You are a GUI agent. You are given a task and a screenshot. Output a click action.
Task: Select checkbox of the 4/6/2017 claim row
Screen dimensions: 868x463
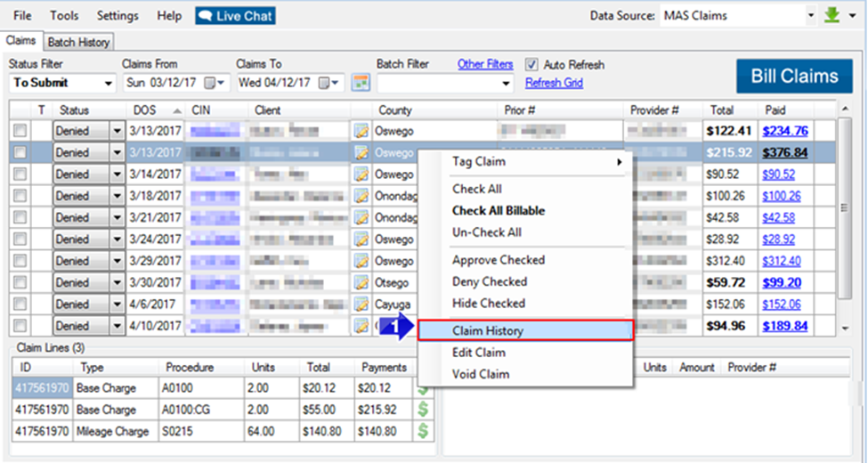(20, 305)
